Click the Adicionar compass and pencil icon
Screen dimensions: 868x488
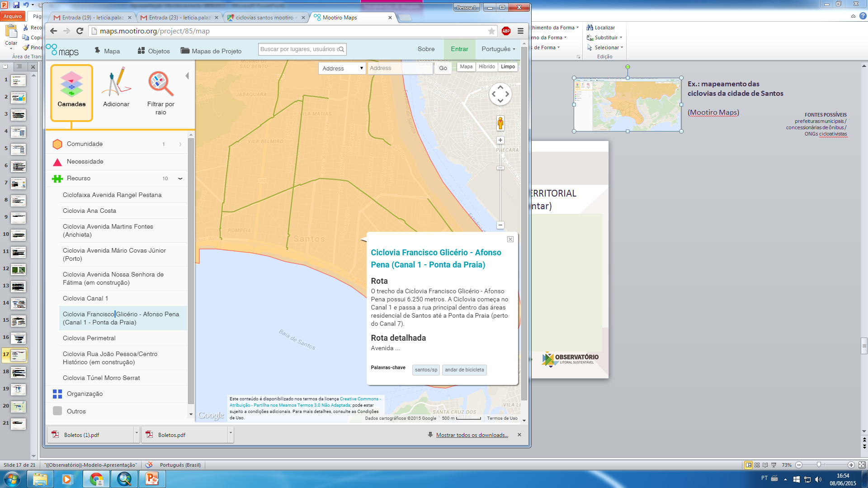pos(116,82)
